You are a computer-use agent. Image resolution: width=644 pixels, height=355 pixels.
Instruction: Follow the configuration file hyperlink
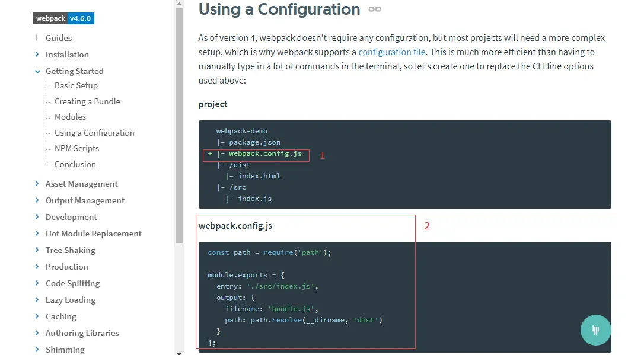[392, 52]
